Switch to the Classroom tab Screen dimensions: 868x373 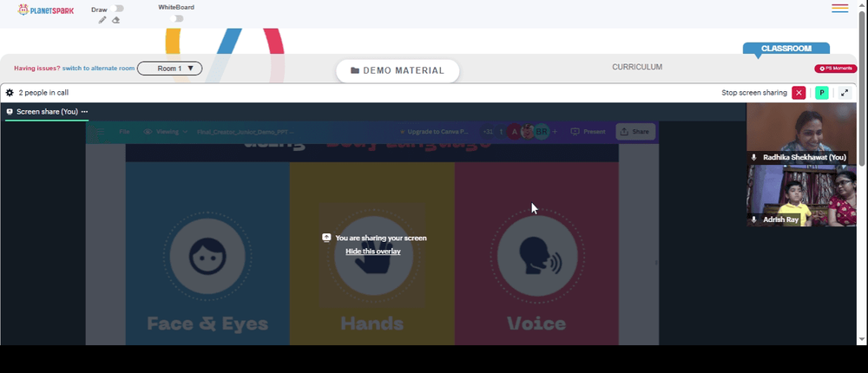point(786,49)
